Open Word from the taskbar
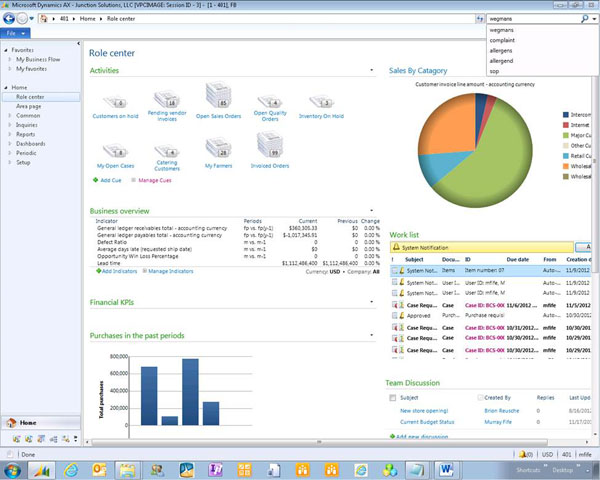600x480 pixels. 446,470
